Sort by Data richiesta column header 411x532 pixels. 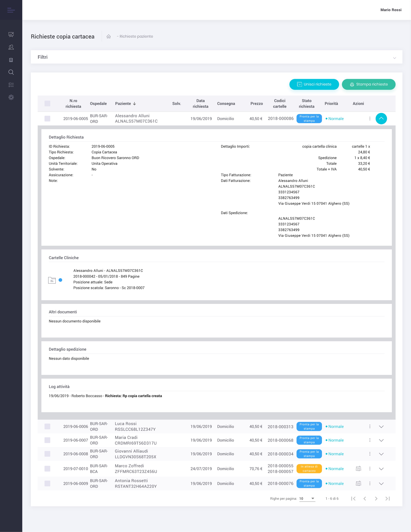pos(200,103)
